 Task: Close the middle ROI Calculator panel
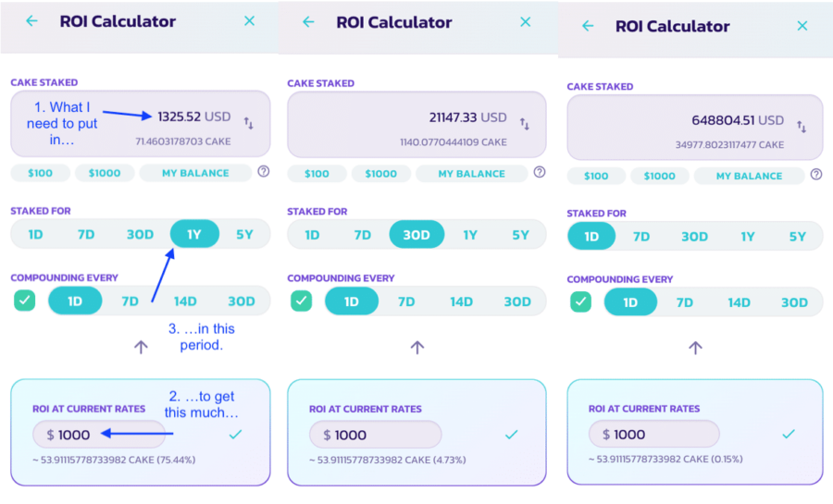[x=526, y=22]
